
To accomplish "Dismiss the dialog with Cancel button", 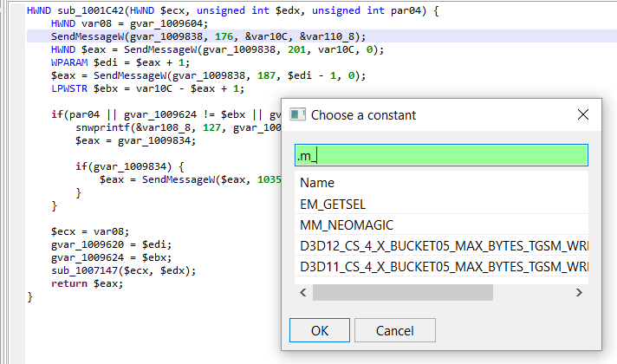I will coord(394,330).
